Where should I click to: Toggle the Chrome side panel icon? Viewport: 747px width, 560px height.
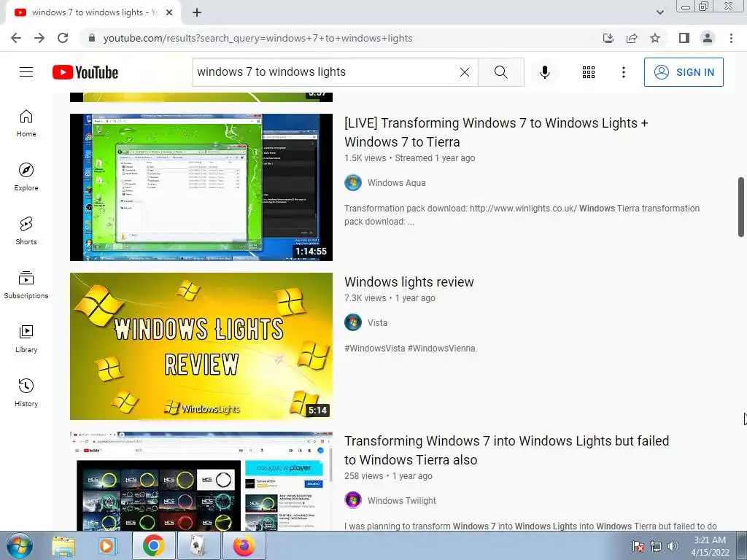pyautogui.click(x=684, y=38)
